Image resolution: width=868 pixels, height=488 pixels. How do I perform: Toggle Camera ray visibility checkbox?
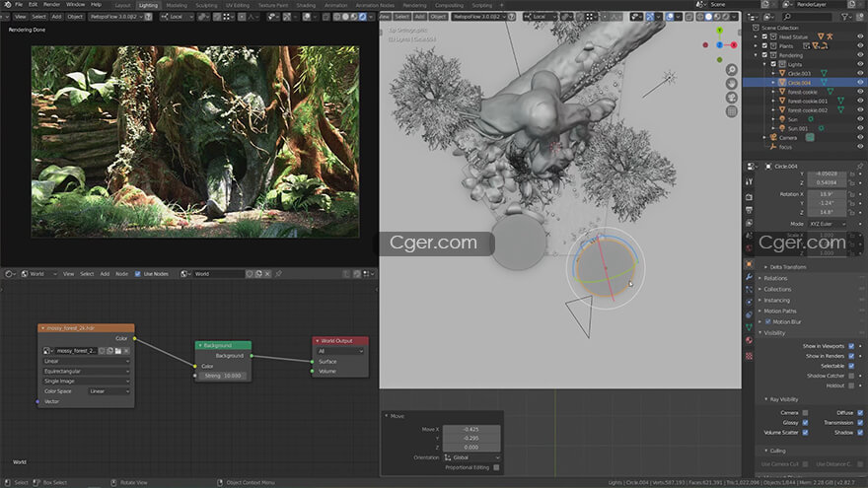805,412
